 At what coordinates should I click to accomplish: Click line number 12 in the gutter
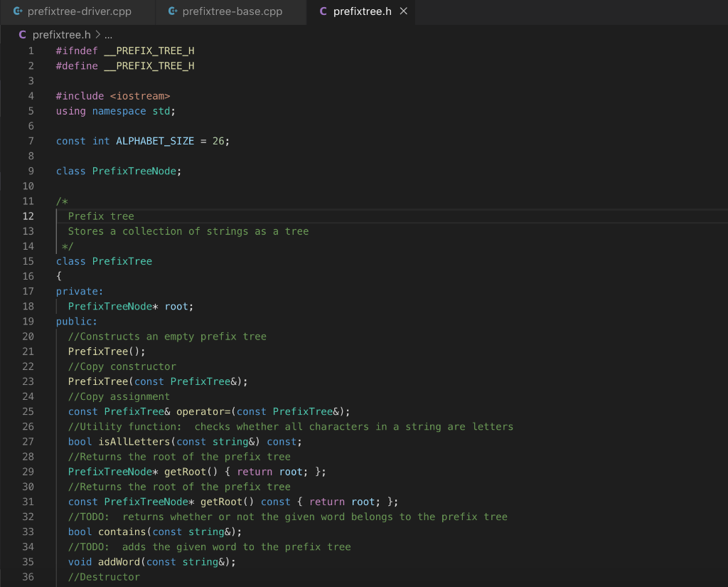(x=28, y=216)
